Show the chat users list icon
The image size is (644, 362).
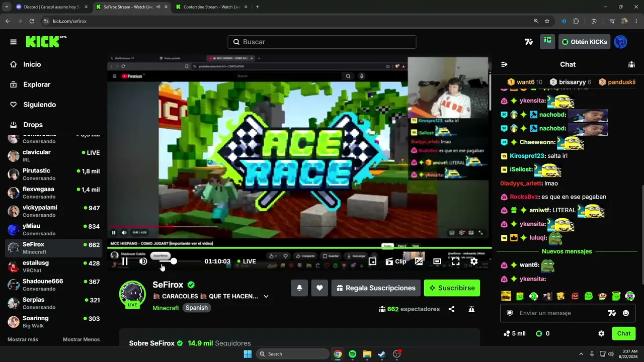[631, 64]
